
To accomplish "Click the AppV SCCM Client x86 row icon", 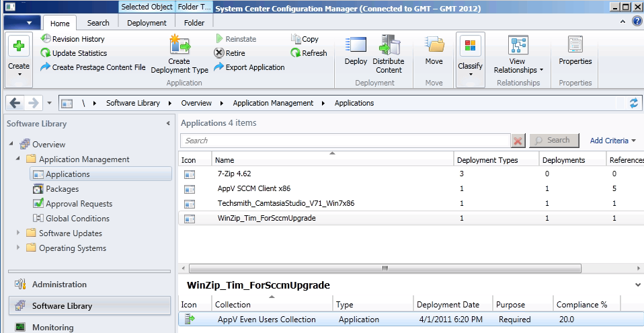I will tap(190, 189).
